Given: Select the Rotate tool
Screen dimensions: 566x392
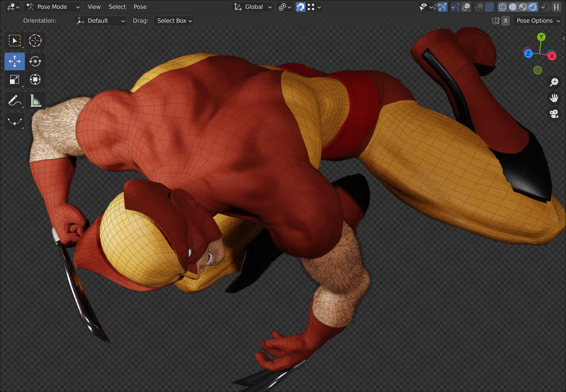Looking at the screenshot, I should pyautogui.click(x=35, y=61).
